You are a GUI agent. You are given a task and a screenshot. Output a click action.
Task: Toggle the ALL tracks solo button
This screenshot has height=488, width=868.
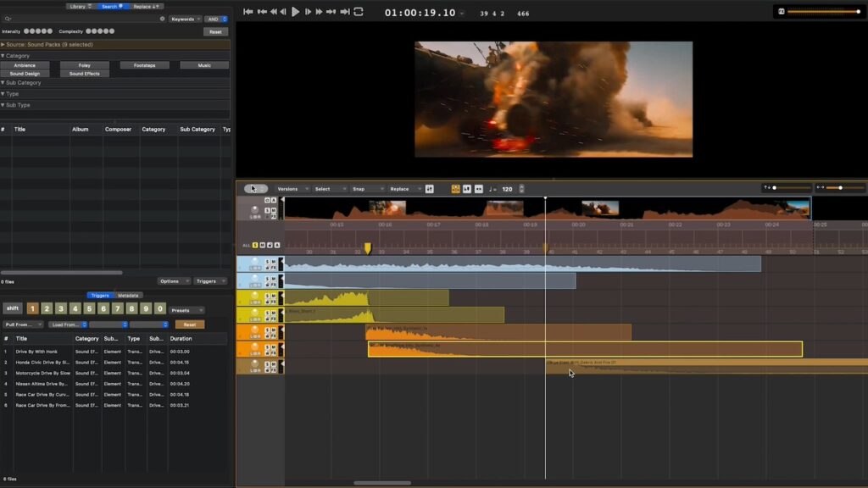coord(255,245)
